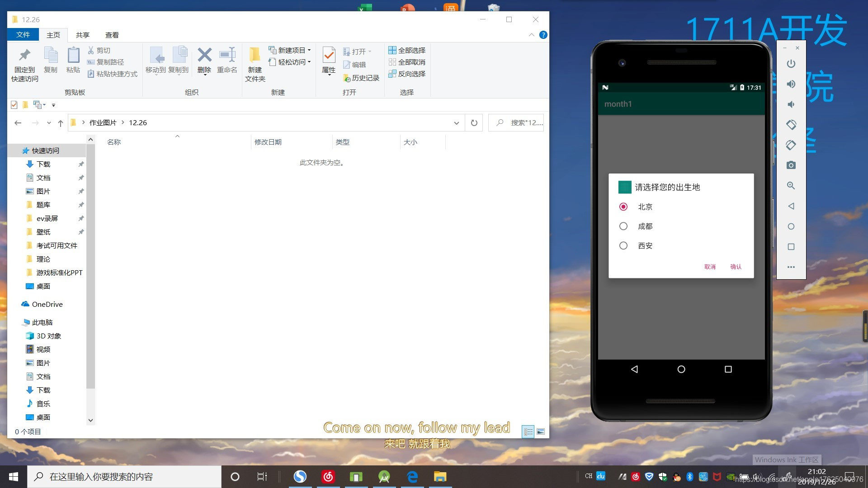This screenshot has height=488, width=868.
Task: Select the 成都 radio option
Action: coord(623,226)
